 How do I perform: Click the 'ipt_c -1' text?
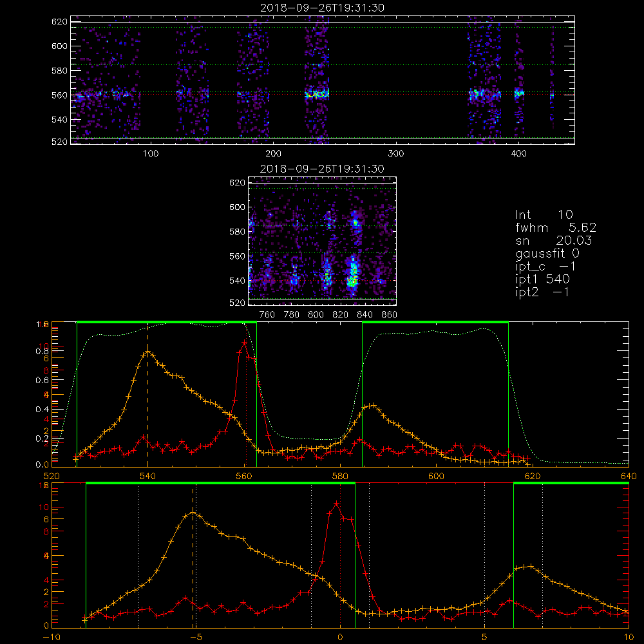coord(546,267)
